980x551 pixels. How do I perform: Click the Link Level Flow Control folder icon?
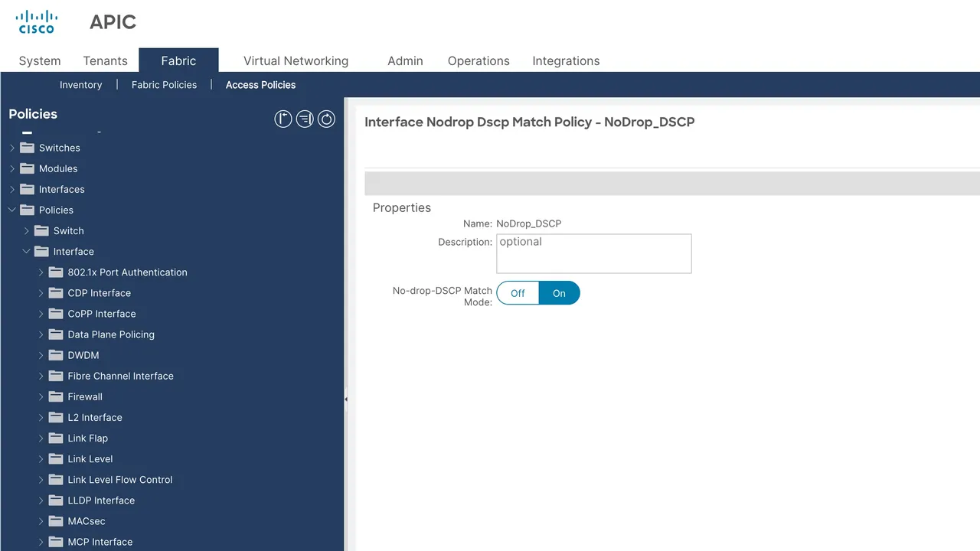click(x=56, y=479)
